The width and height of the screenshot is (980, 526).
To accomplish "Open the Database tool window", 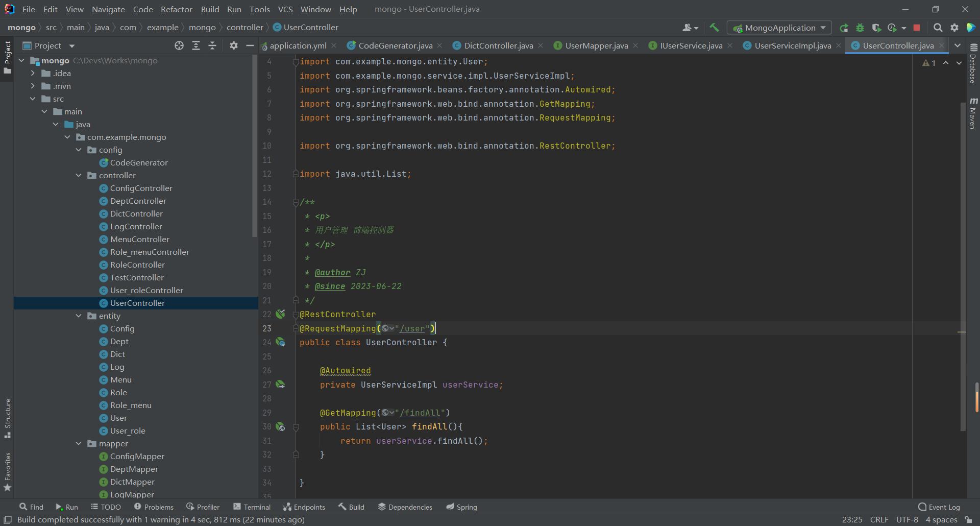I will click(973, 63).
